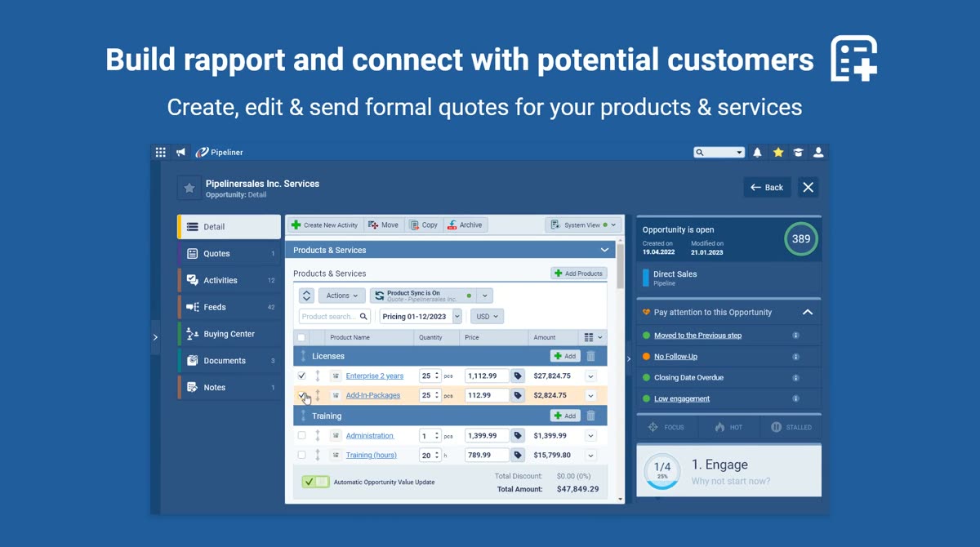
Task: Open the Quotes tab
Action: click(x=229, y=254)
